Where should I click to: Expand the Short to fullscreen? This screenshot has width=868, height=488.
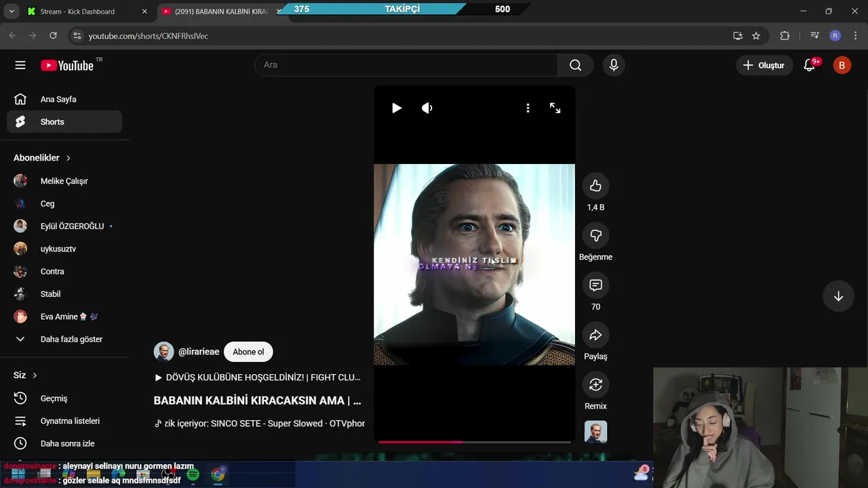coord(555,108)
